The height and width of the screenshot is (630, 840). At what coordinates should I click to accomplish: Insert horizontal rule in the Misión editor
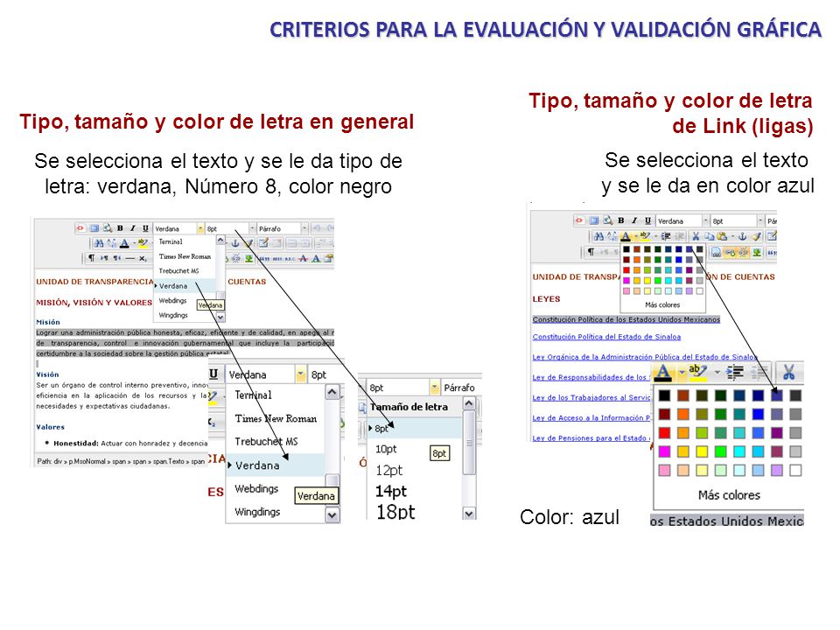pyautogui.click(x=130, y=258)
